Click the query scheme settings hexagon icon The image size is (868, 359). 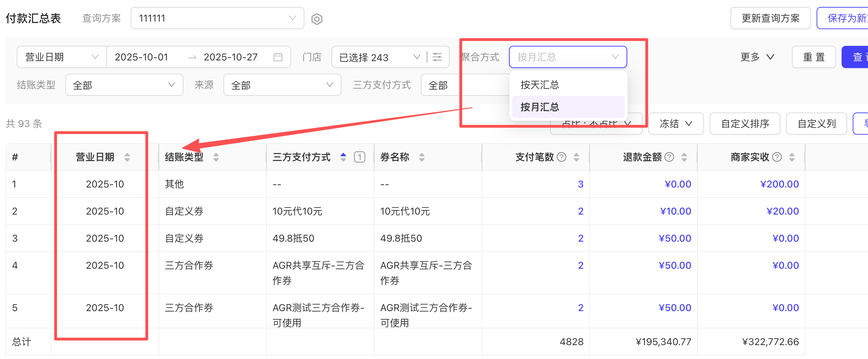[x=317, y=19]
